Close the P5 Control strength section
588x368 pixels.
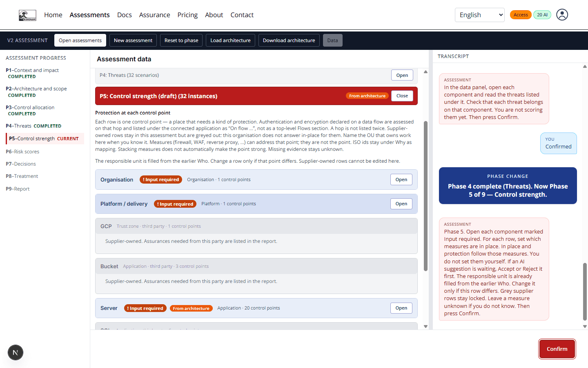(x=402, y=96)
